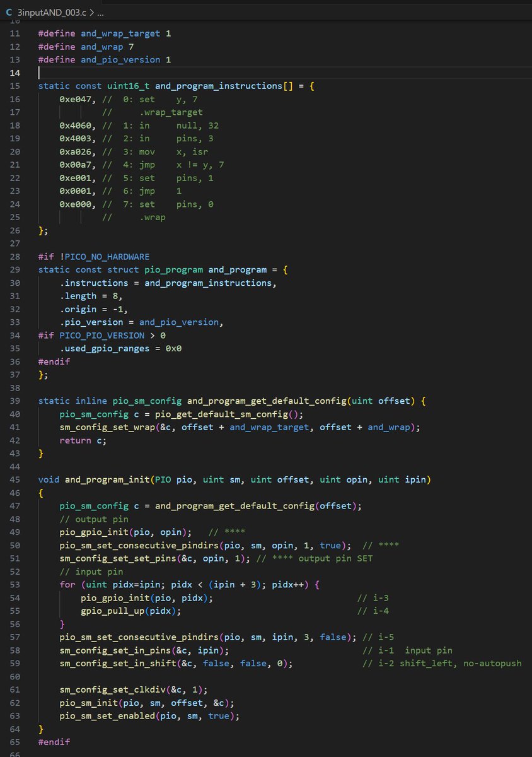Click 'and_program_init' function name
Image resolution: width=532 pixels, height=757 pixels.
pyautogui.click(x=107, y=480)
